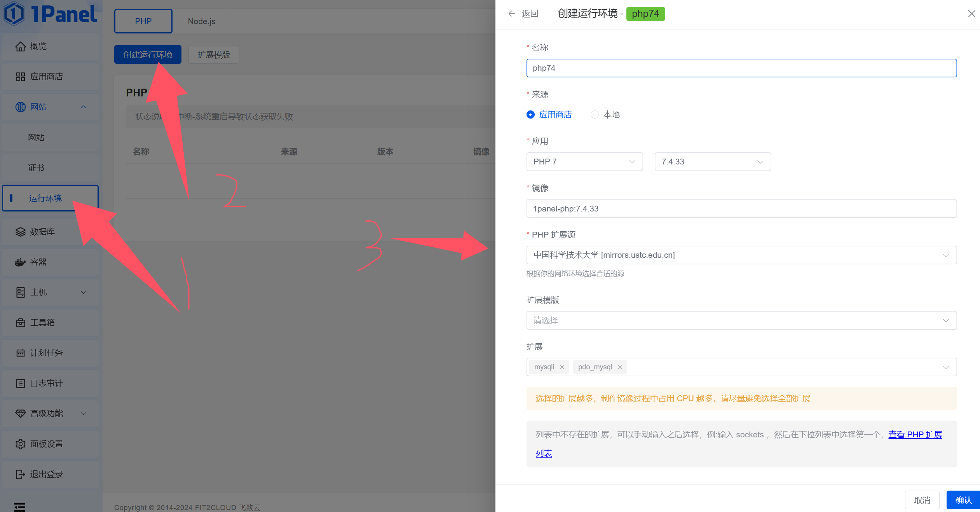Select the 应用商店 source radio button
The width and height of the screenshot is (980, 512).
point(530,115)
